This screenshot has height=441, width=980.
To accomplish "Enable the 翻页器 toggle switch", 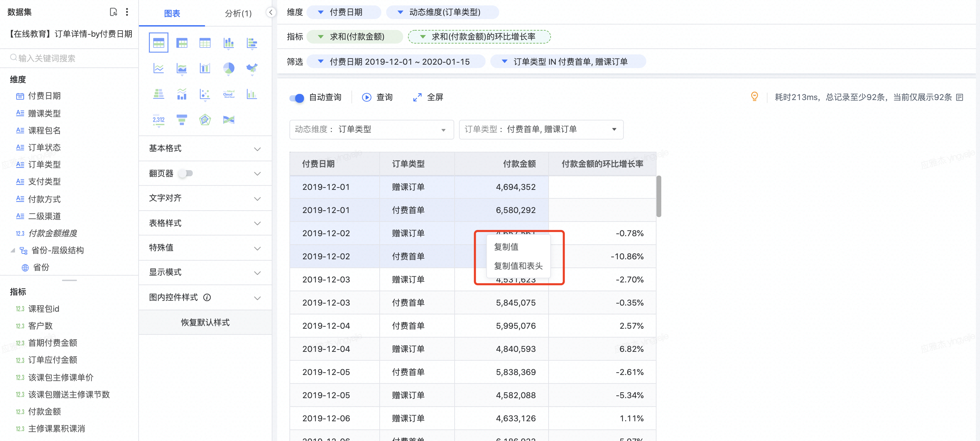I will pyautogui.click(x=186, y=173).
